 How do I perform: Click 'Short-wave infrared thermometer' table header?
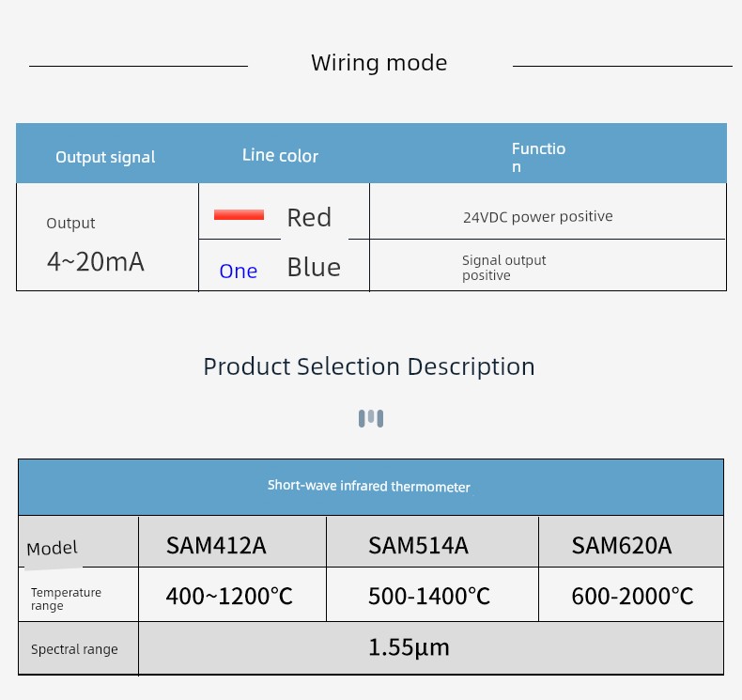(x=370, y=487)
